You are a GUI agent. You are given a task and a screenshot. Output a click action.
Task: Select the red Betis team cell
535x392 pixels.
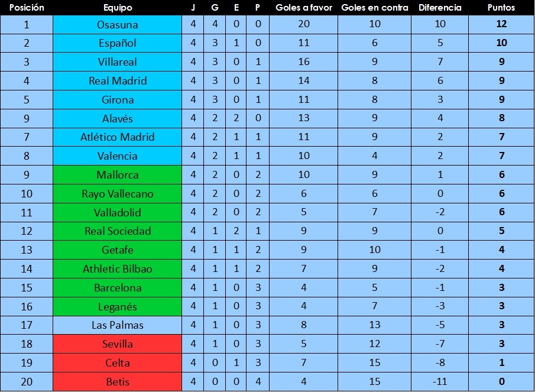[x=118, y=382]
